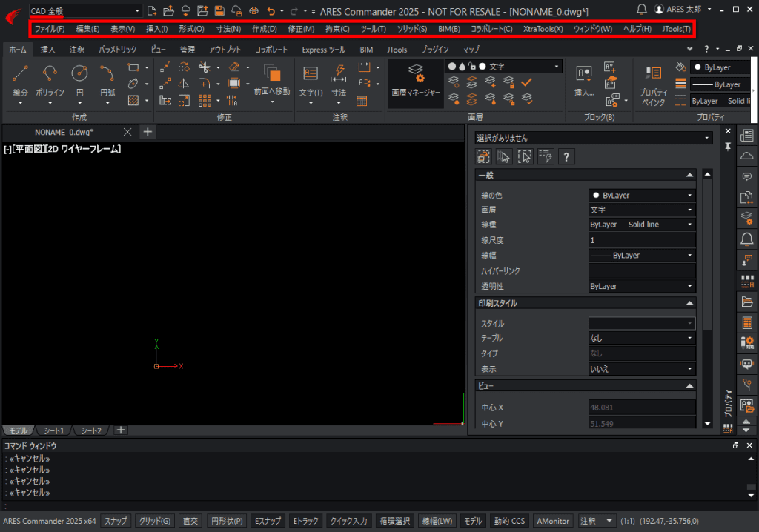The image size is (759, 532).
Task: Open the CAD 全般 workspace dropdown
Action: (85, 10)
